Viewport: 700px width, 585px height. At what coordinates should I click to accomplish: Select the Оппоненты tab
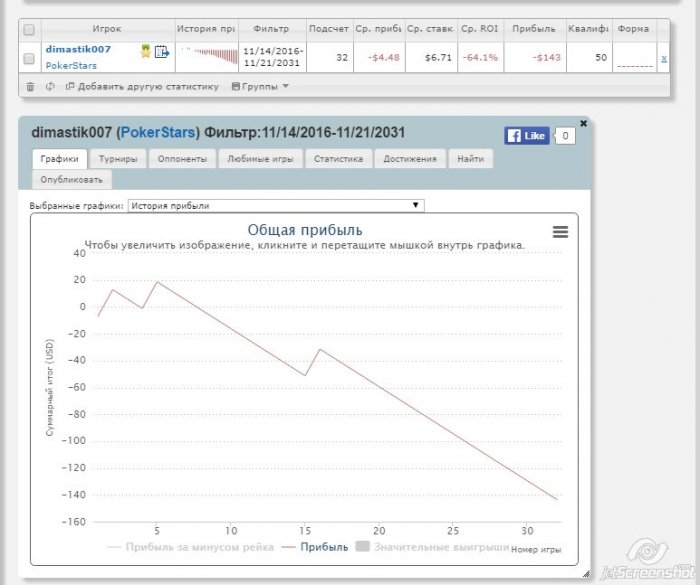coord(182,159)
